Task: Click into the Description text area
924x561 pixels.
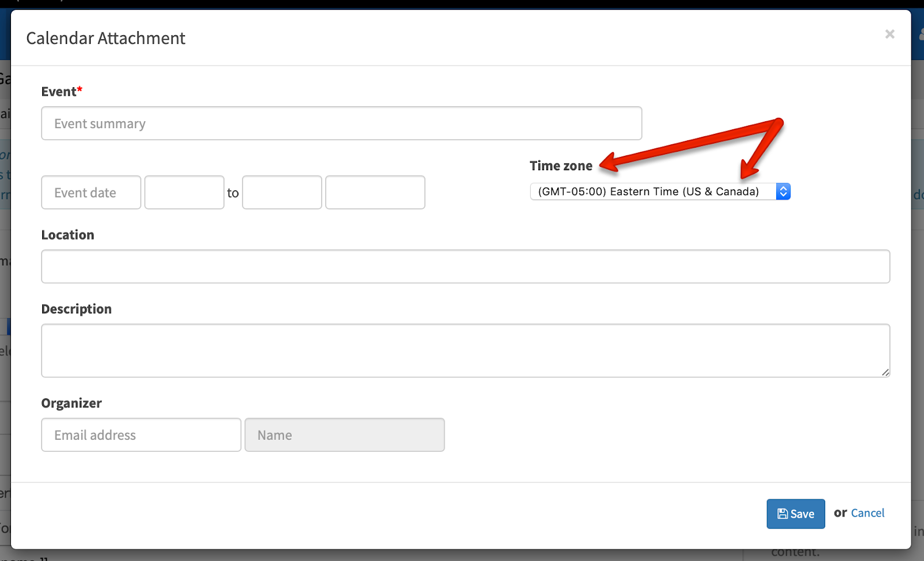Action: point(465,350)
